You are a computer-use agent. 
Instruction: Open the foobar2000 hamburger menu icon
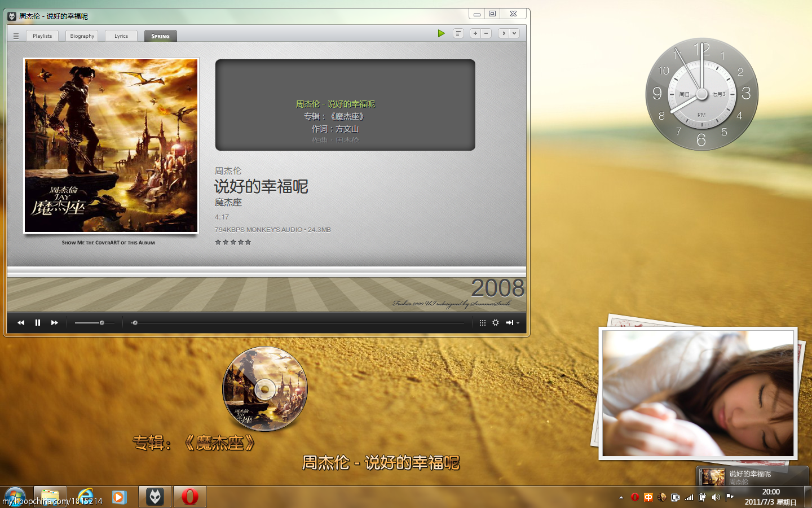coord(16,36)
